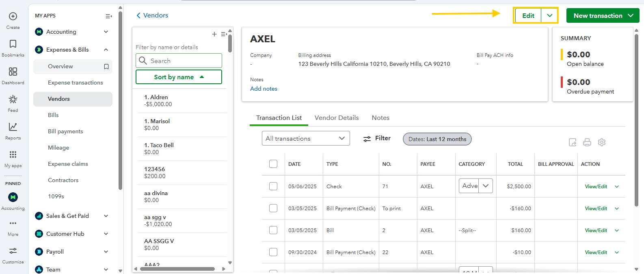This screenshot has height=274, width=644.
Task: Click the print icon above the transaction table
Action: pyautogui.click(x=587, y=142)
